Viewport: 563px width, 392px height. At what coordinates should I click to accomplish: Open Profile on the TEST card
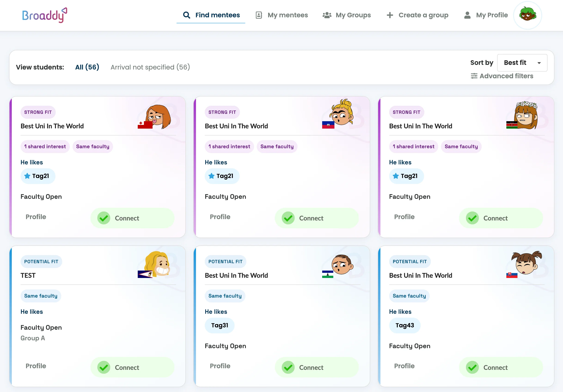point(36,366)
